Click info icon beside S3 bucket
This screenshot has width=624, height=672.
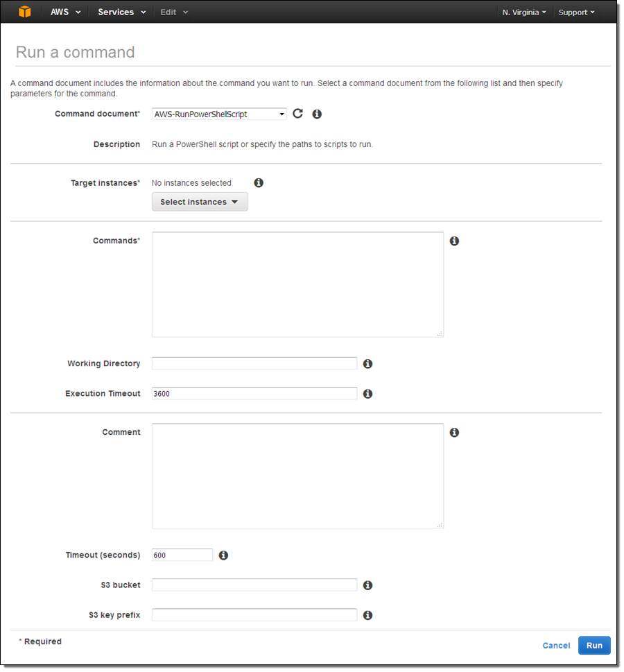click(368, 585)
